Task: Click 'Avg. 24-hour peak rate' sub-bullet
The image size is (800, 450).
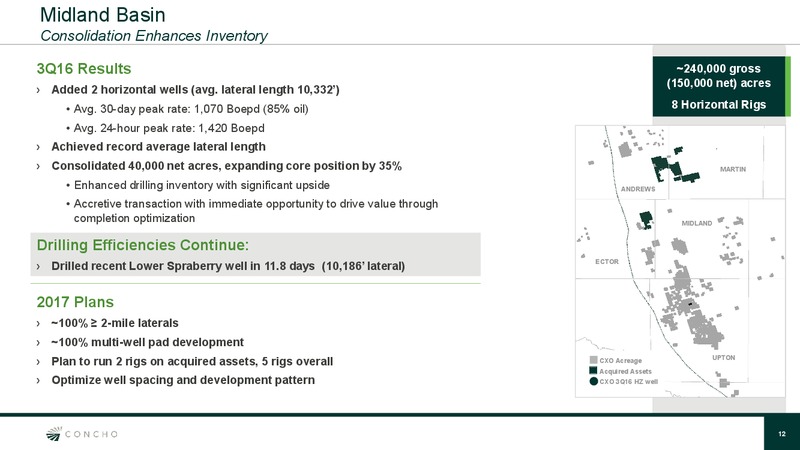Action: [x=169, y=128]
